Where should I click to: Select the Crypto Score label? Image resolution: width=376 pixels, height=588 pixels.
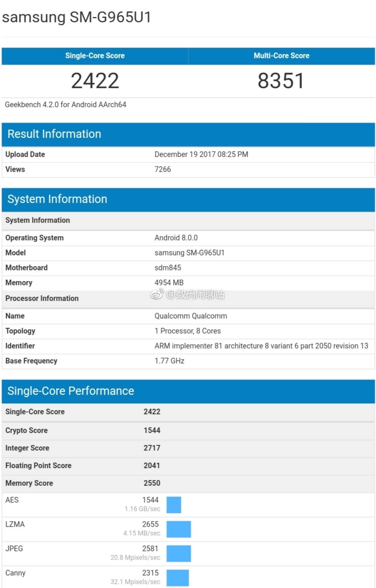[27, 431]
